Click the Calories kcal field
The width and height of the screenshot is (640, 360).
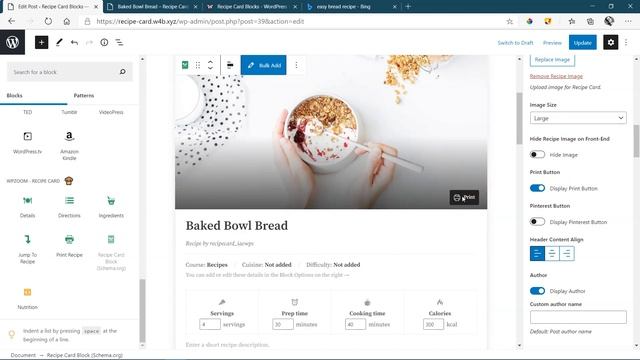pos(433,324)
